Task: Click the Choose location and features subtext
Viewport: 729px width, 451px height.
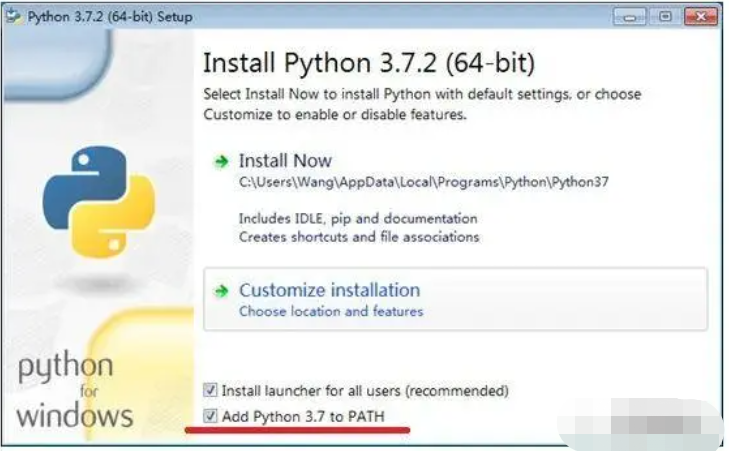Action: point(330,312)
